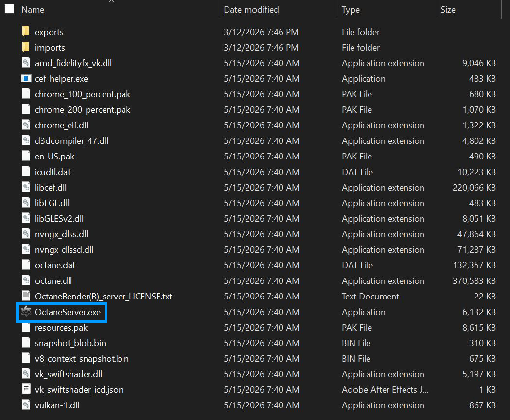Image resolution: width=510 pixels, height=420 pixels.
Task: Select amd_fidelityfx_vk.dll file icon
Action: pos(26,63)
